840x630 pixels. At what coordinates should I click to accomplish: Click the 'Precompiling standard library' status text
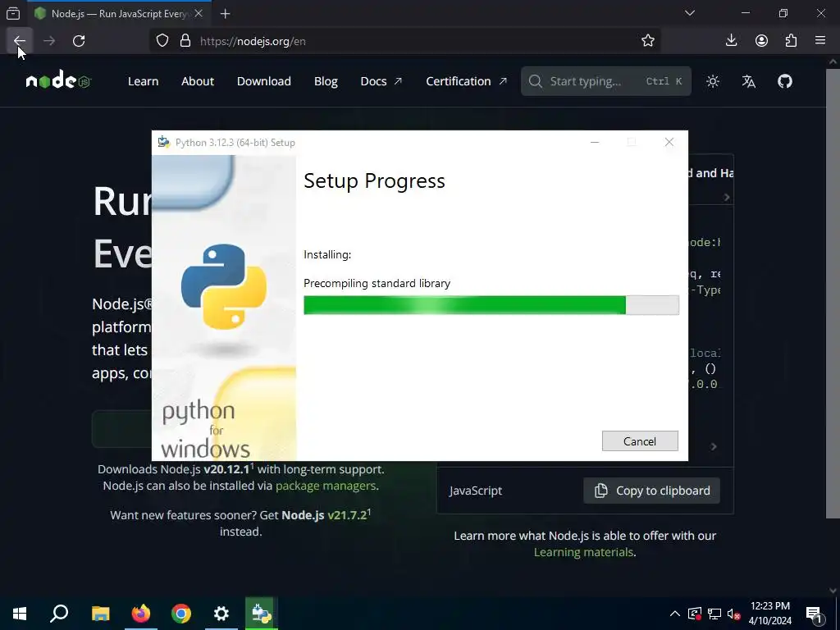(377, 283)
